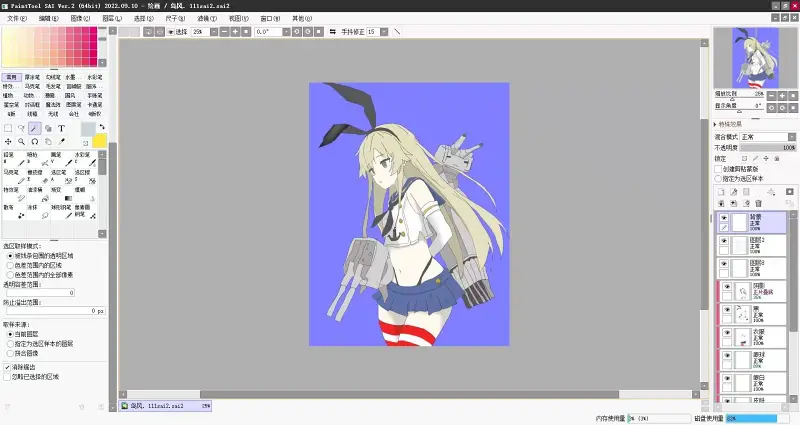Open the zoom 25% dropdown arrow
The width and height of the screenshot is (800, 425).
coord(214,32)
